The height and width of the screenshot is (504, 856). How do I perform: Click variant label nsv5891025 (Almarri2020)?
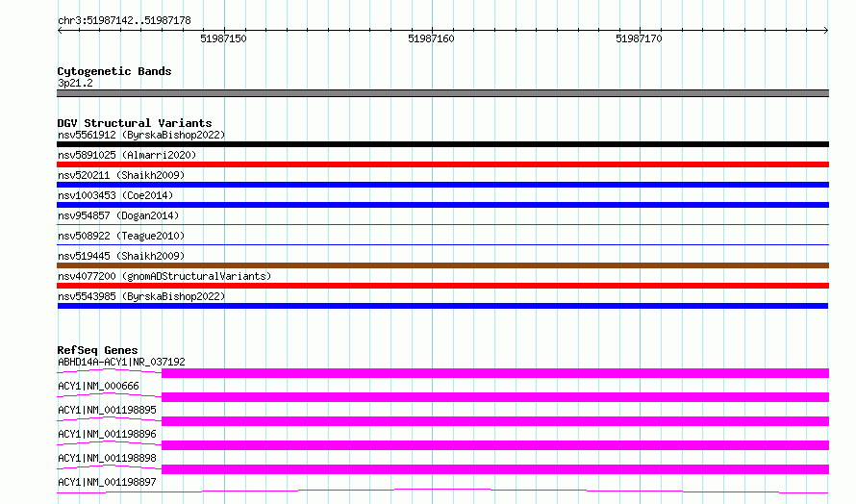(127, 155)
